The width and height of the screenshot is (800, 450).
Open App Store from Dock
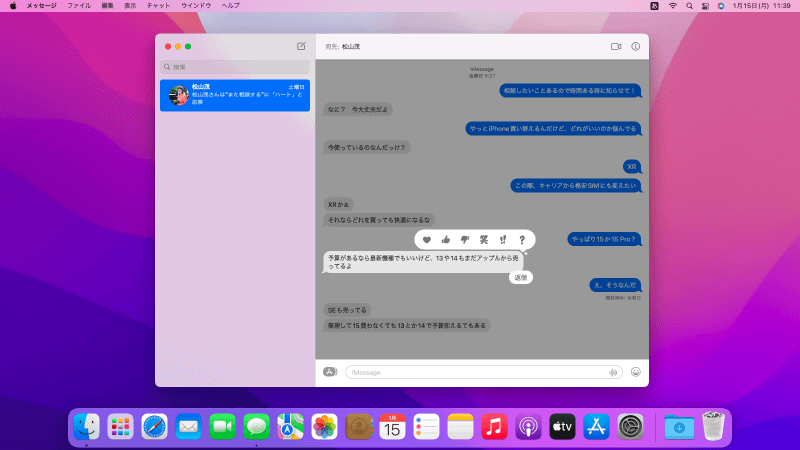pos(596,427)
